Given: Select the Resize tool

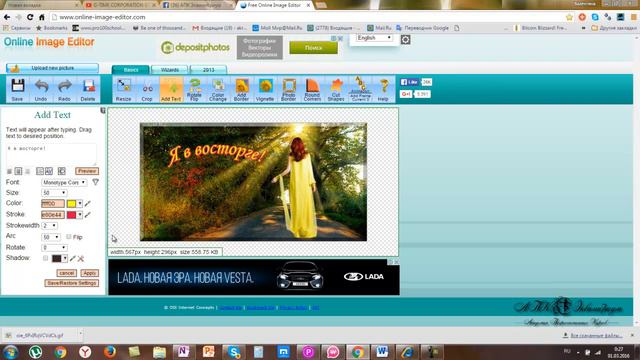Looking at the screenshot, I should [123, 89].
